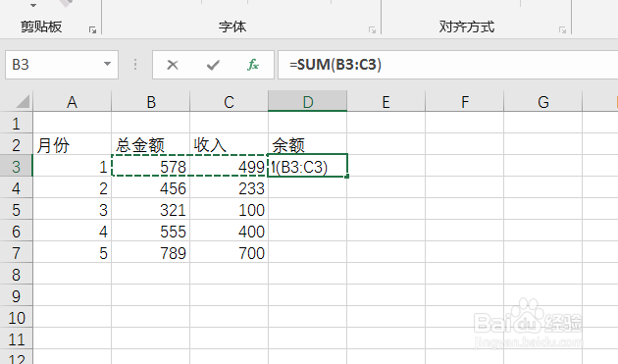Click cell with text 余额
This screenshot has width=618, height=364.
(x=307, y=145)
